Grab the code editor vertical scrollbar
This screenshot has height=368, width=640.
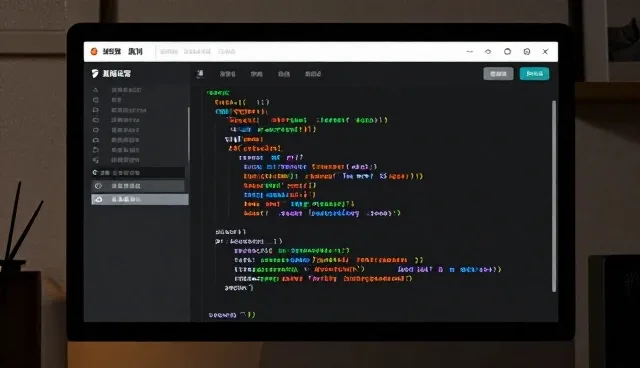click(x=554, y=196)
